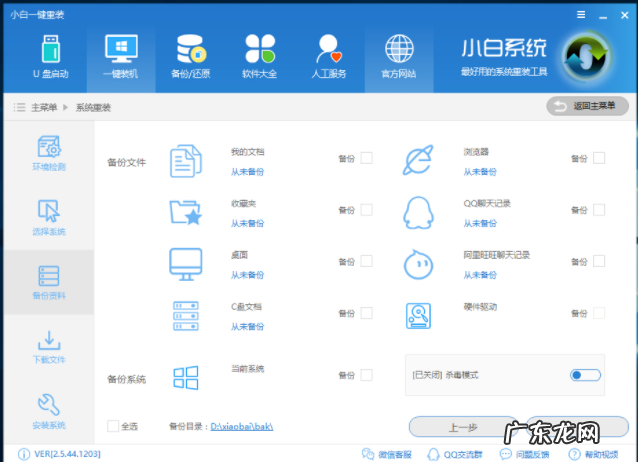This screenshot has width=638, height=462.
Task: Open QQ交流群 in the footer
Action: 455,454
